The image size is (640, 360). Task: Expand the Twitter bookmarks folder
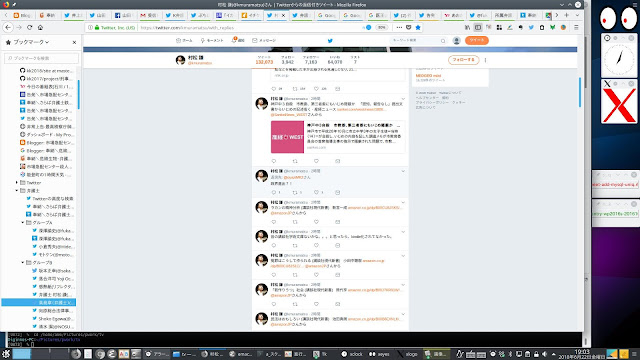(x=17, y=182)
